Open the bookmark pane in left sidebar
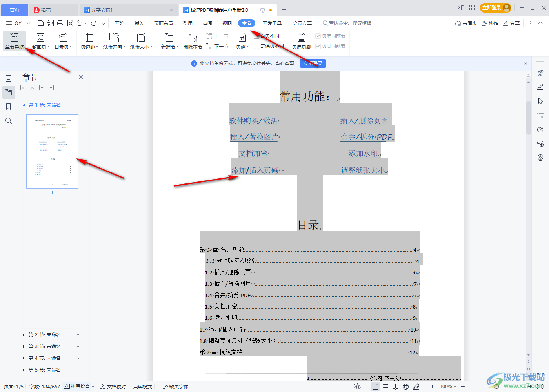The height and width of the screenshot is (392, 549). coord(9,107)
